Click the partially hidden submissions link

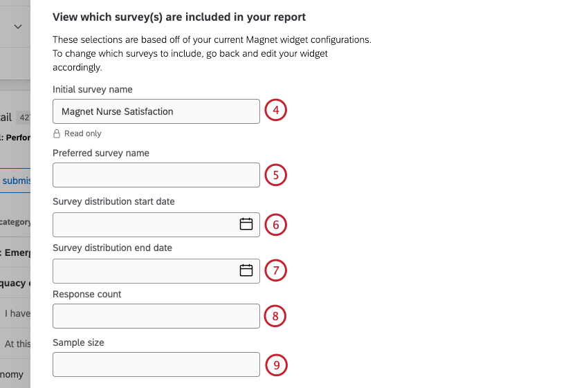click(x=15, y=180)
